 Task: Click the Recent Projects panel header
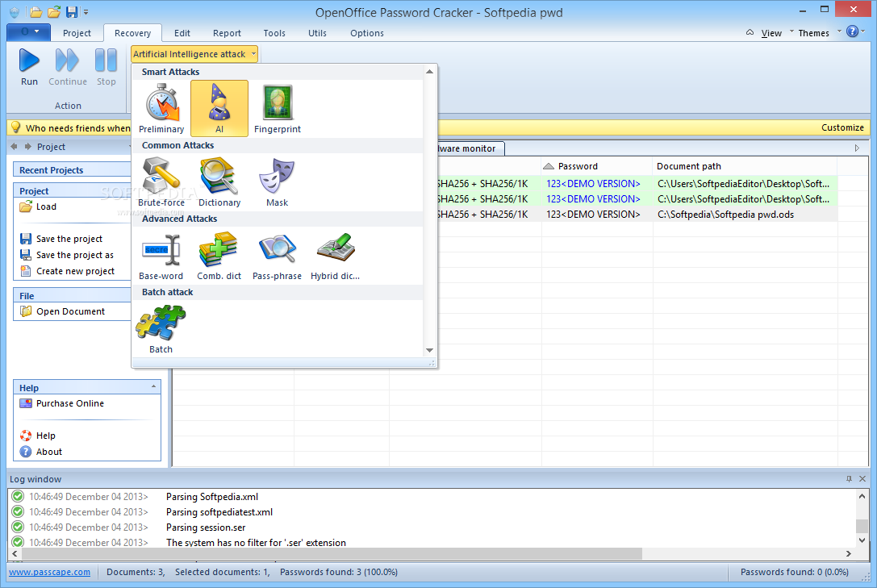(x=73, y=170)
